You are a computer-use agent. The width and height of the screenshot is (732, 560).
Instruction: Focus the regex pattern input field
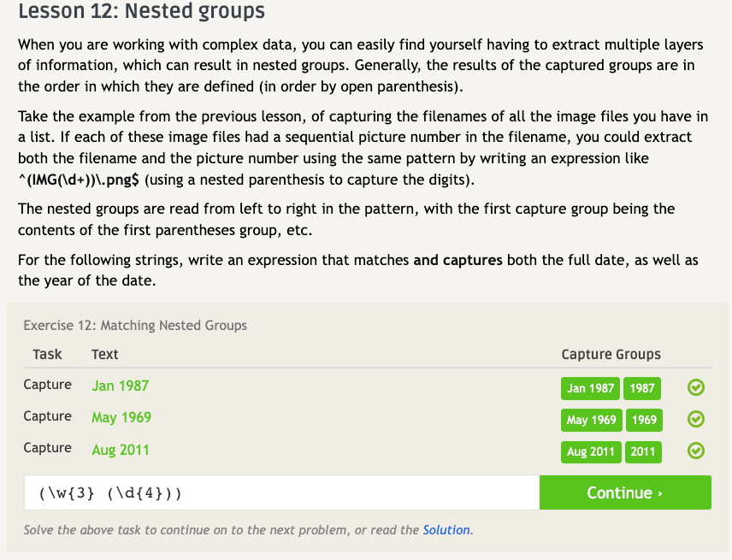[x=282, y=493]
